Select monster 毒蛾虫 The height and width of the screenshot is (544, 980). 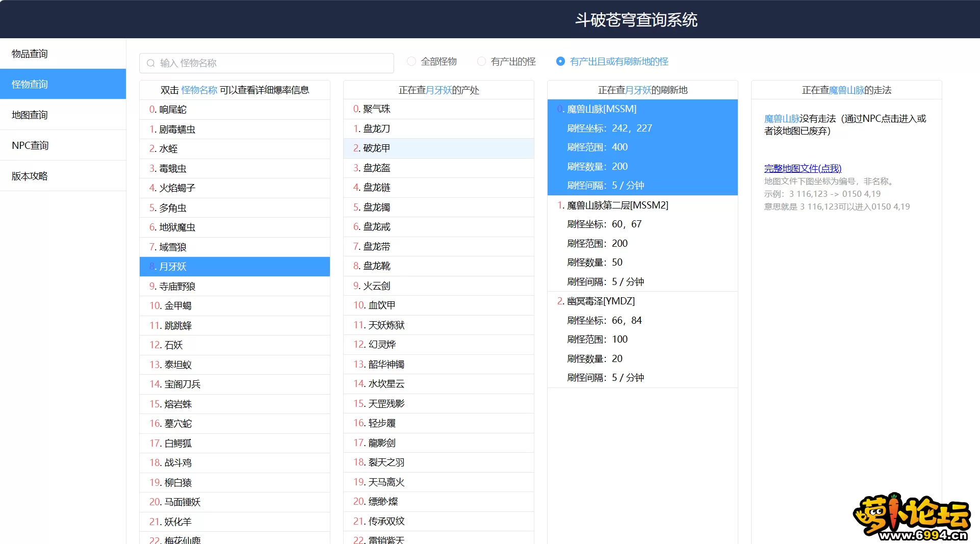235,169
